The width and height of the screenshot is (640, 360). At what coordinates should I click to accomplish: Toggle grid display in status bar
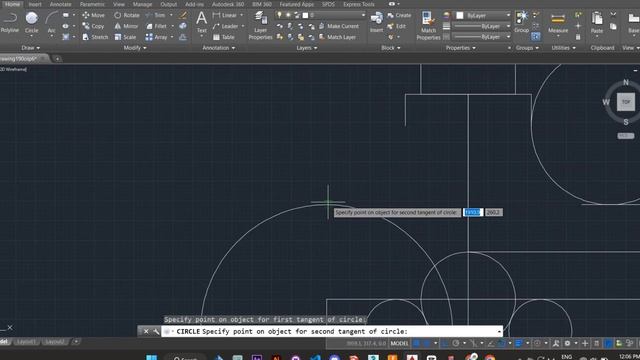(416, 343)
